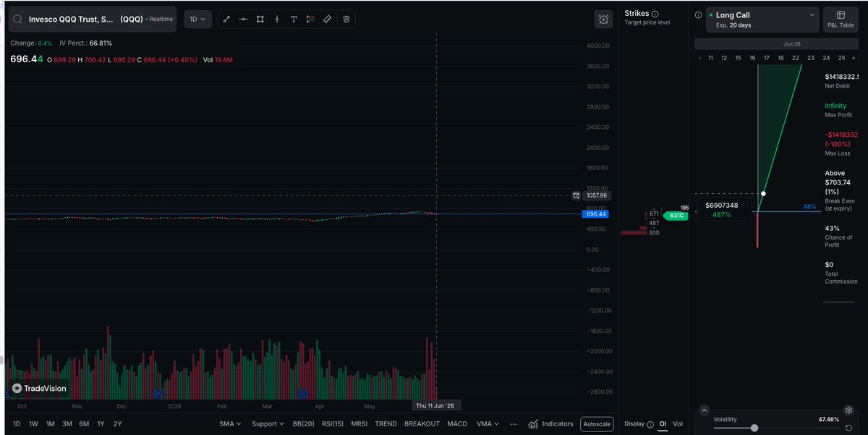Screen dimensions: 868x435
Task: Click the alert icon beside 1057.96 price
Action: point(576,195)
